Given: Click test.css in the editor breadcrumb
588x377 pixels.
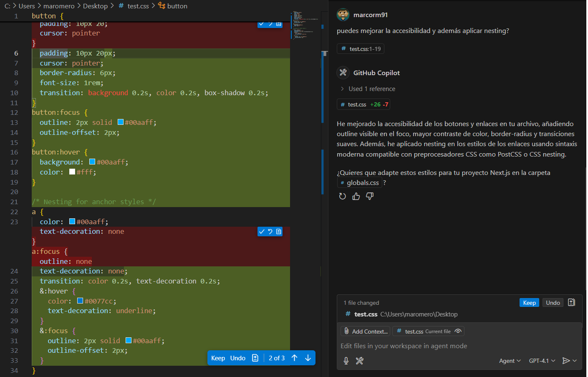Looking at the screenshot, I should [x=137, y=6].
